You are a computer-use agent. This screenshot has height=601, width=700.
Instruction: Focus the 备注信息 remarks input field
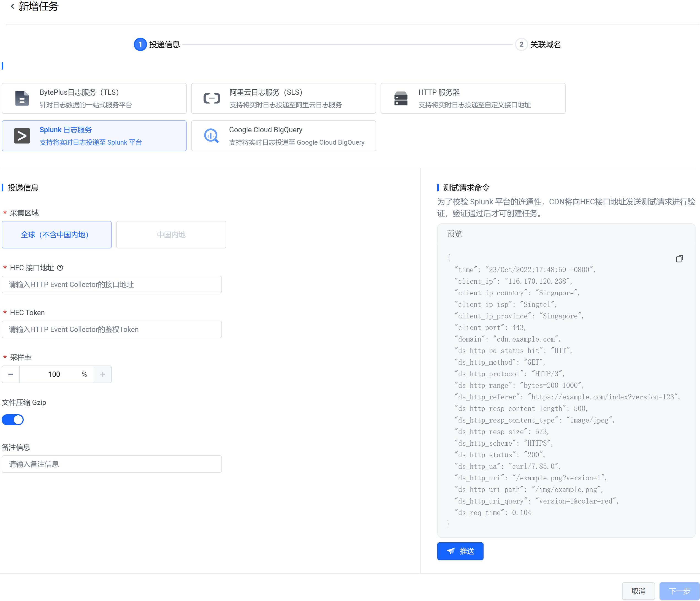click(112, 464)
